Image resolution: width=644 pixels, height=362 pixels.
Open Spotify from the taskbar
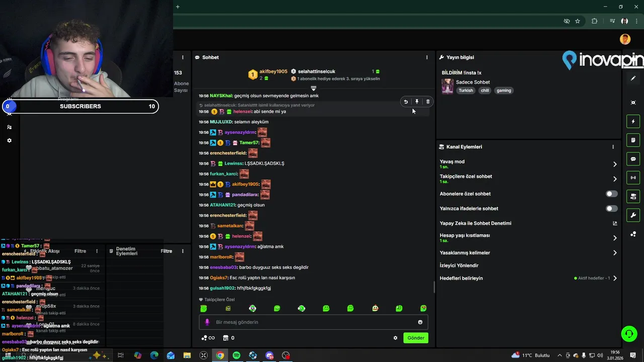(x=236, y=355)
